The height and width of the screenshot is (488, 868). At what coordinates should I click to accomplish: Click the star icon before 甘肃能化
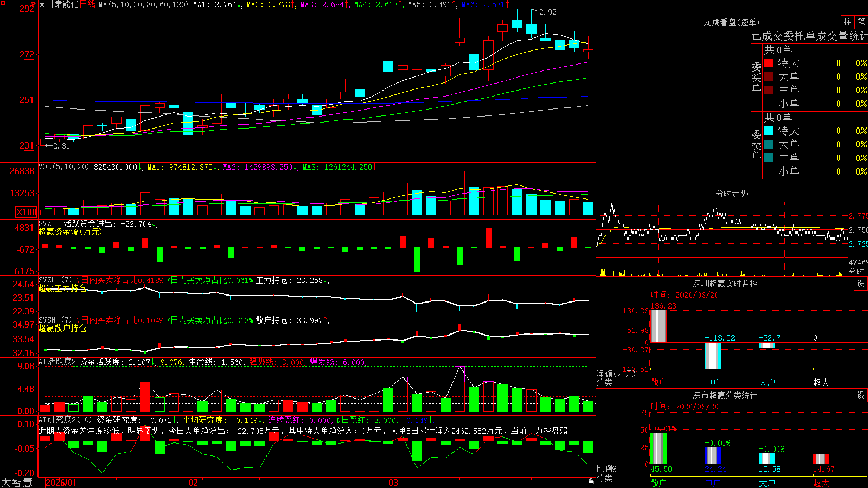pos(42,4)
